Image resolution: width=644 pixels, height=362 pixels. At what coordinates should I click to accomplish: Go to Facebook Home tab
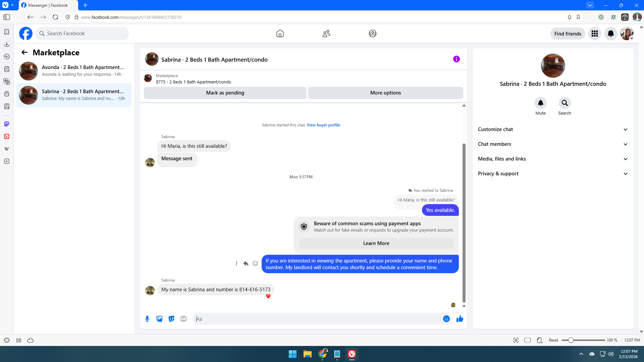280,34
